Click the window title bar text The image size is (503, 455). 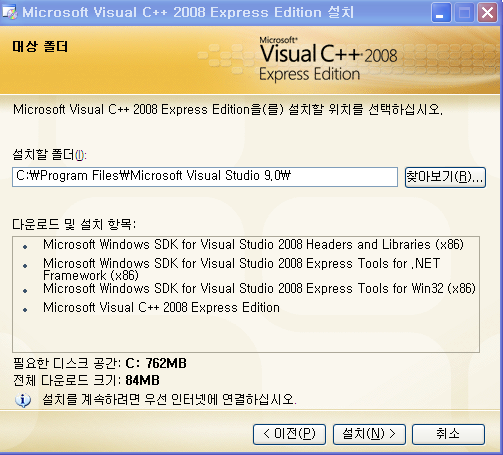tap(188, 13)
